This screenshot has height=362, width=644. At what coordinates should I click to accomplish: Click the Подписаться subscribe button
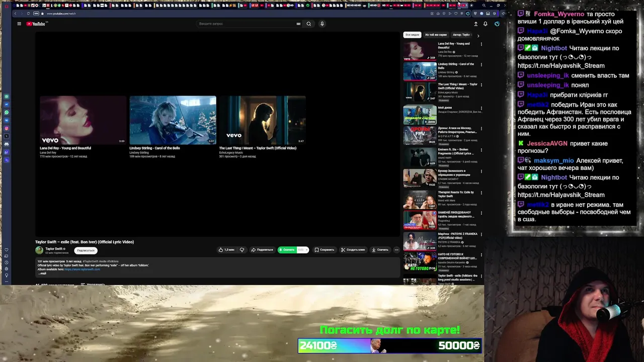(x=86, y=250)
